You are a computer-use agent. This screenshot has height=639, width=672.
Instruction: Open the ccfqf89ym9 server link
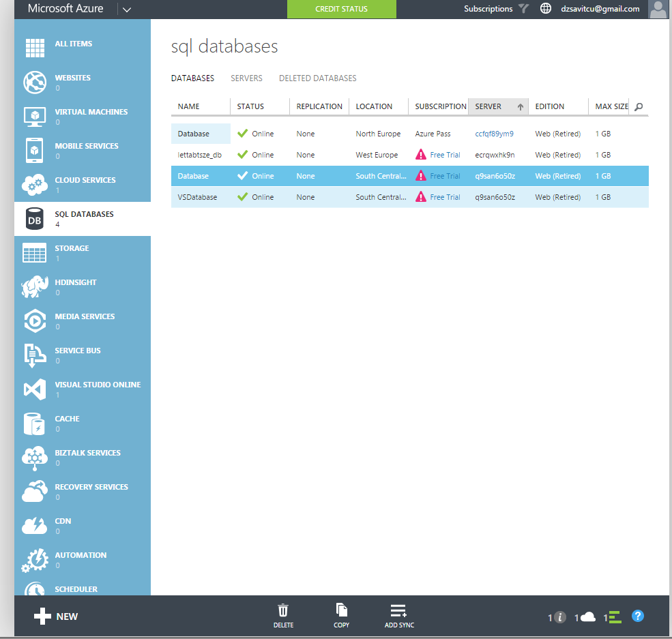(x=494, y=134)
